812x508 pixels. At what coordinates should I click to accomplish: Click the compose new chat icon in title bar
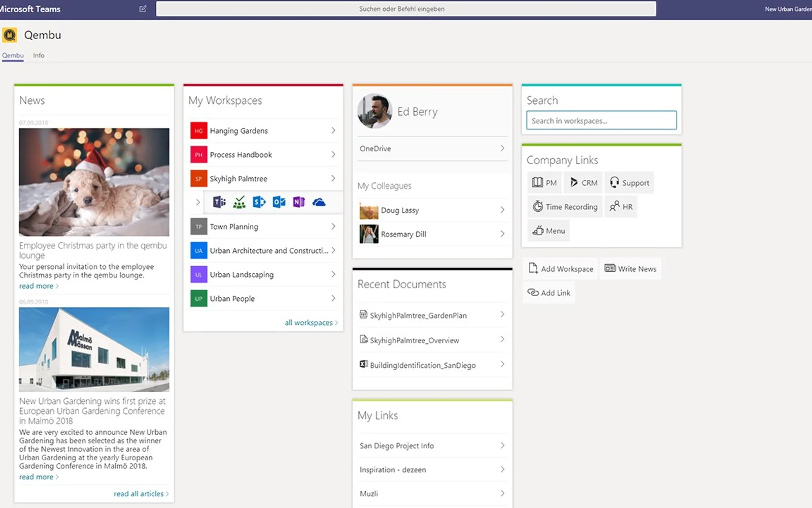point(143,9)
